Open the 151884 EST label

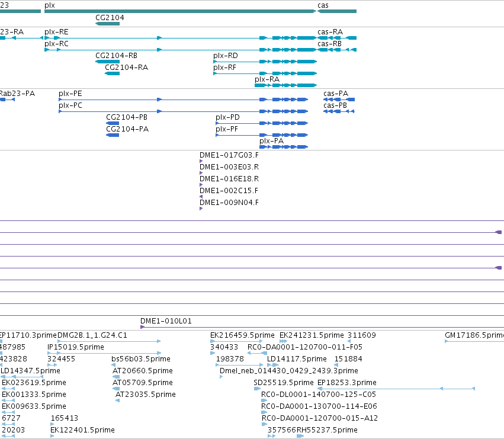click(348, 359)
